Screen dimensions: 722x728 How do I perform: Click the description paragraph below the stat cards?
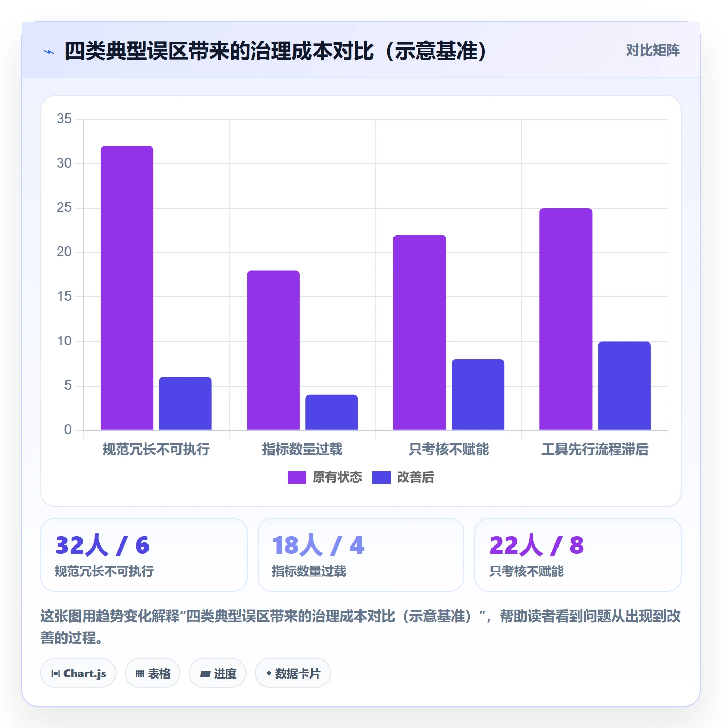click(361, 627)
